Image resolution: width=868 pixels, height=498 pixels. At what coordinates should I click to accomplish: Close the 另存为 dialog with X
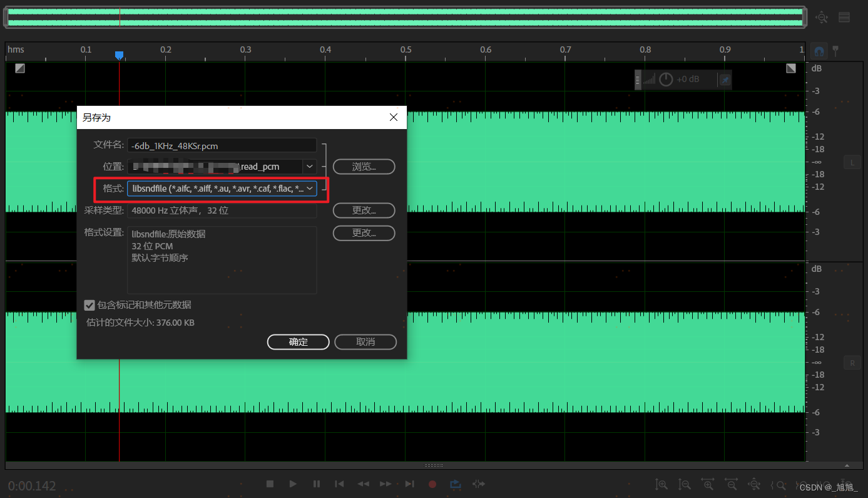tap(394, 117)
